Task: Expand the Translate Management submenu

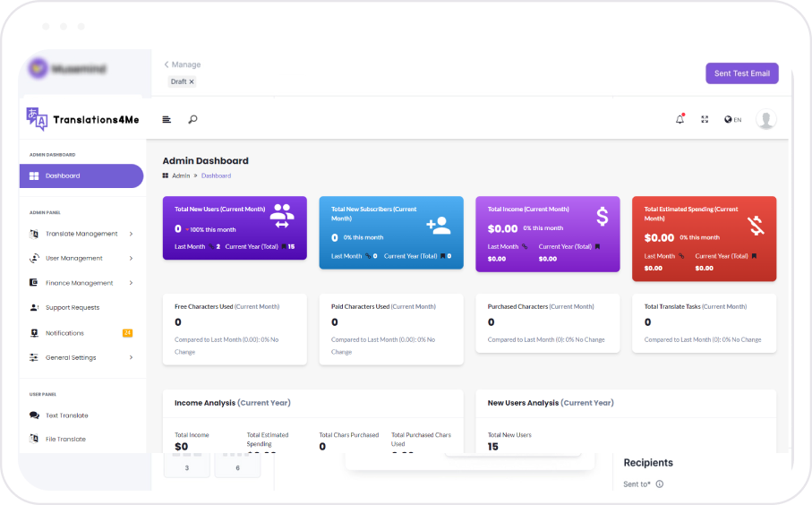Action: (x=131, y=234)
